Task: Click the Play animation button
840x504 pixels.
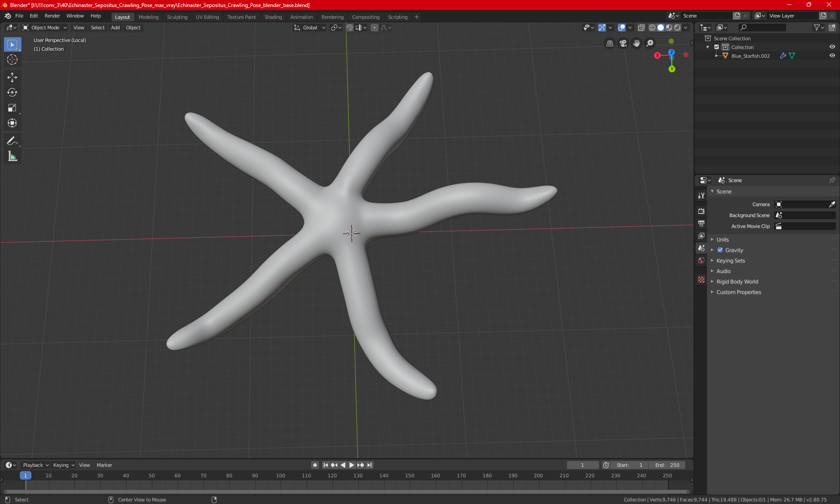Action: (x=352, y=465)
